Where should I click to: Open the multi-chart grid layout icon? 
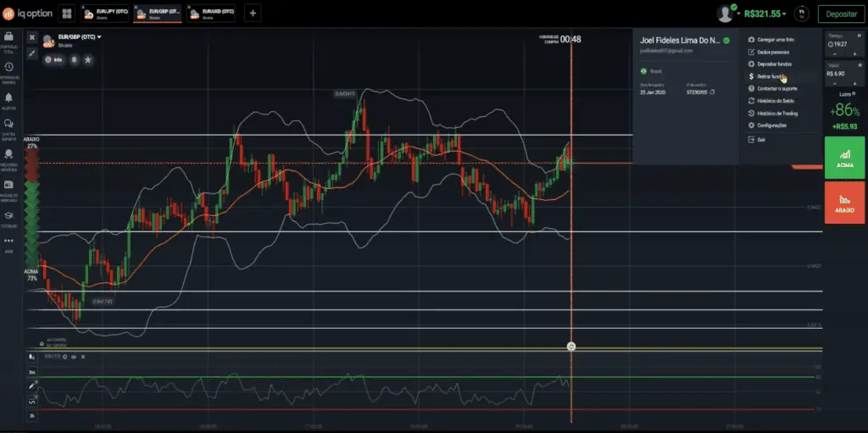click(66, 14)
